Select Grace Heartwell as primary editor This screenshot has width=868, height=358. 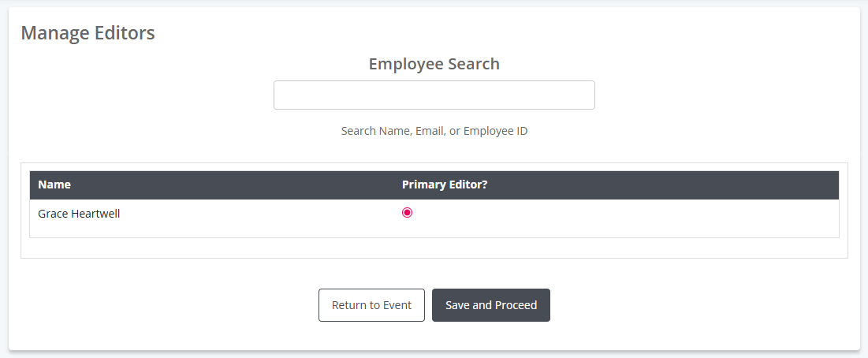click(407, 212)
